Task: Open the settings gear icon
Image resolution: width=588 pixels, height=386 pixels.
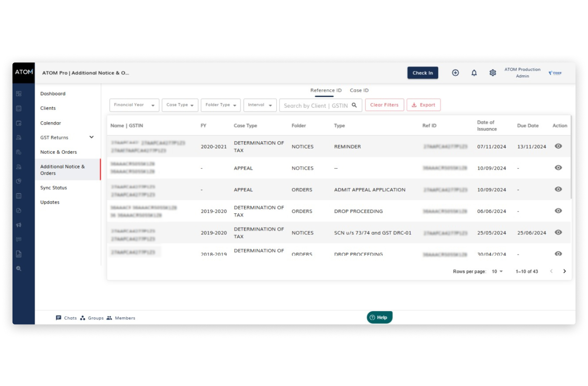Action: pos(492,73)
